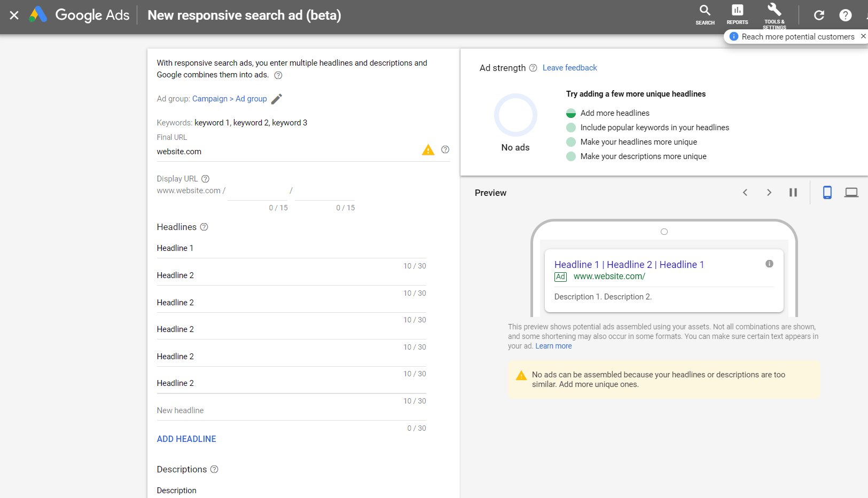Click Learn more link under preview
The image size is (868, 498).
553,346
